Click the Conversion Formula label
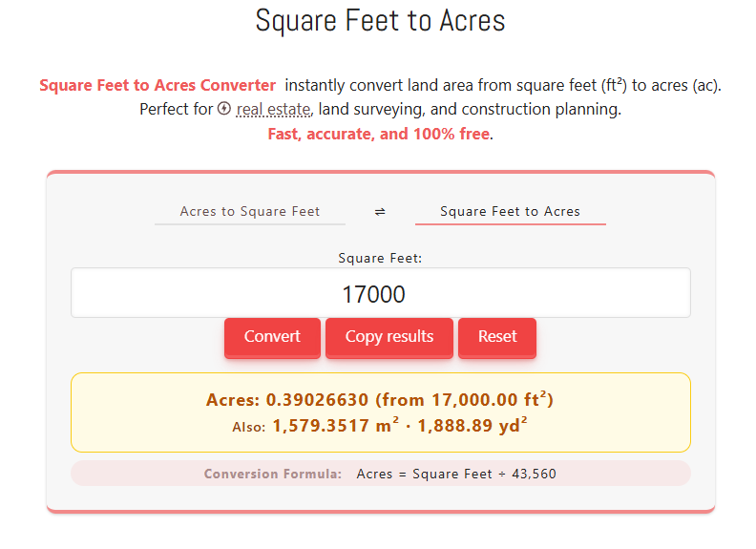 pos(272,474)
